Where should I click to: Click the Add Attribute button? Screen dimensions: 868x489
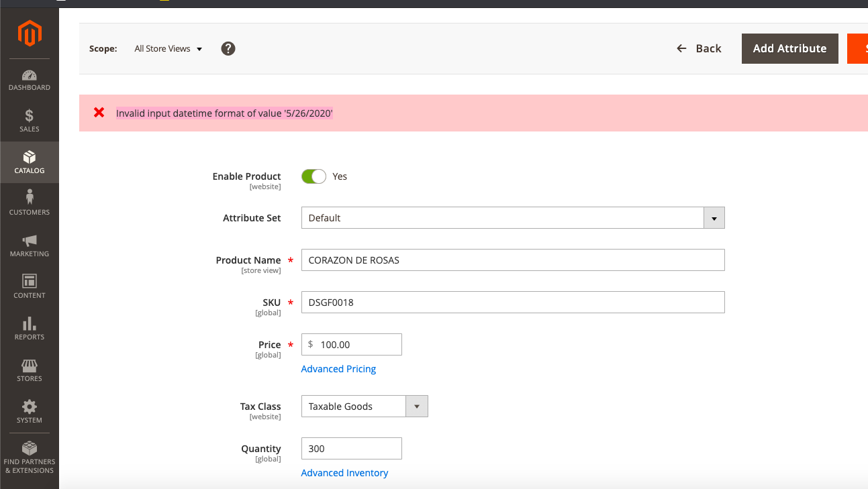click(789, 48)
